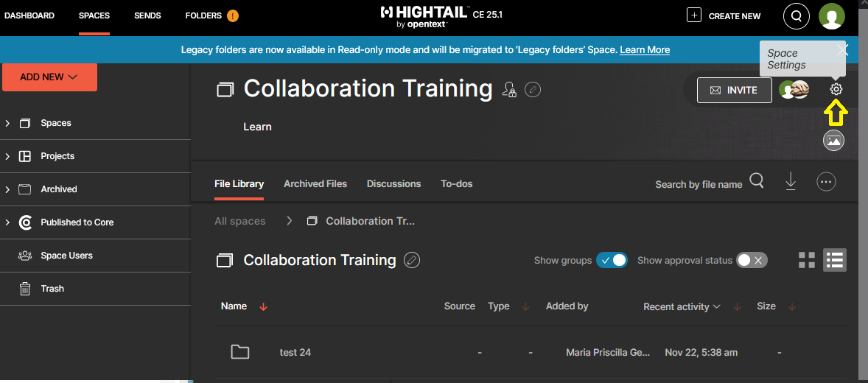Click the change cover image icon

[833, 140]
